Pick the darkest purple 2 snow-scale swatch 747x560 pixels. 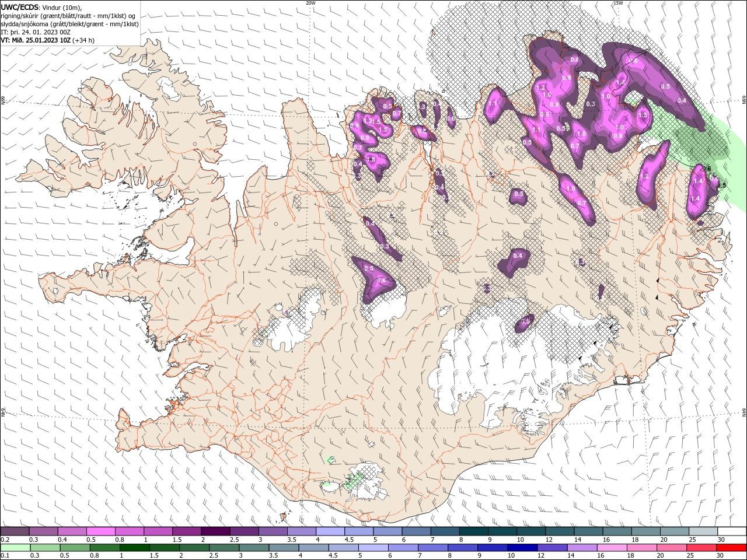(x=215, y=531)
